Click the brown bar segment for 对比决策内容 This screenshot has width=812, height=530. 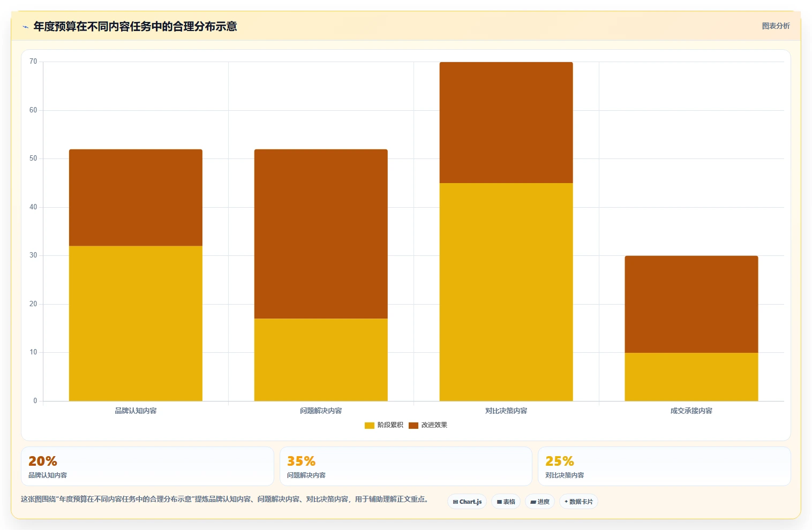[506, 123]
